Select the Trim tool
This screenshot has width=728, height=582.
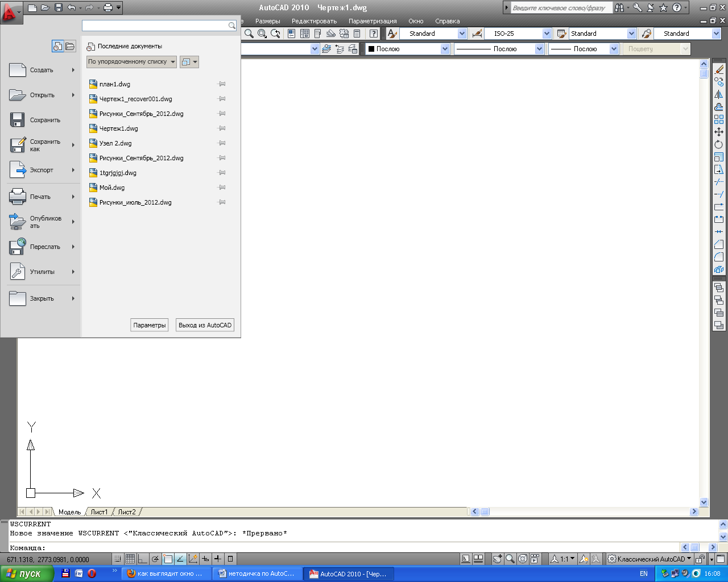tap(719, 182)
